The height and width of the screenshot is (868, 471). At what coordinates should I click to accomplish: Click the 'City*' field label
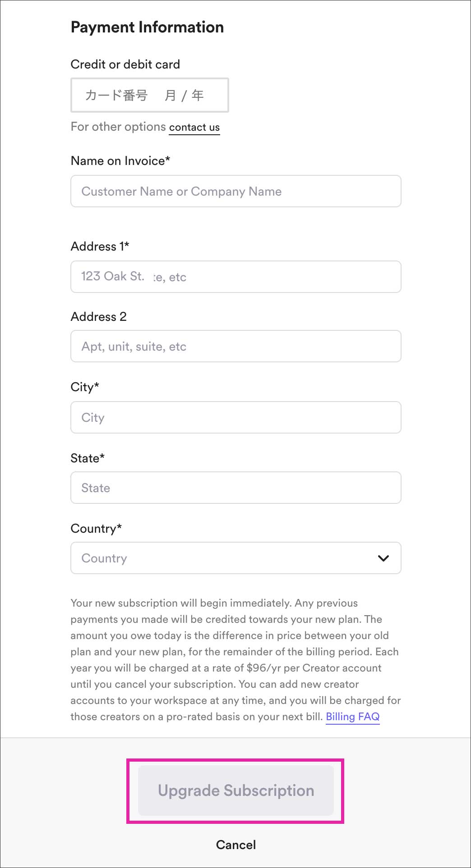pos(85,387)
